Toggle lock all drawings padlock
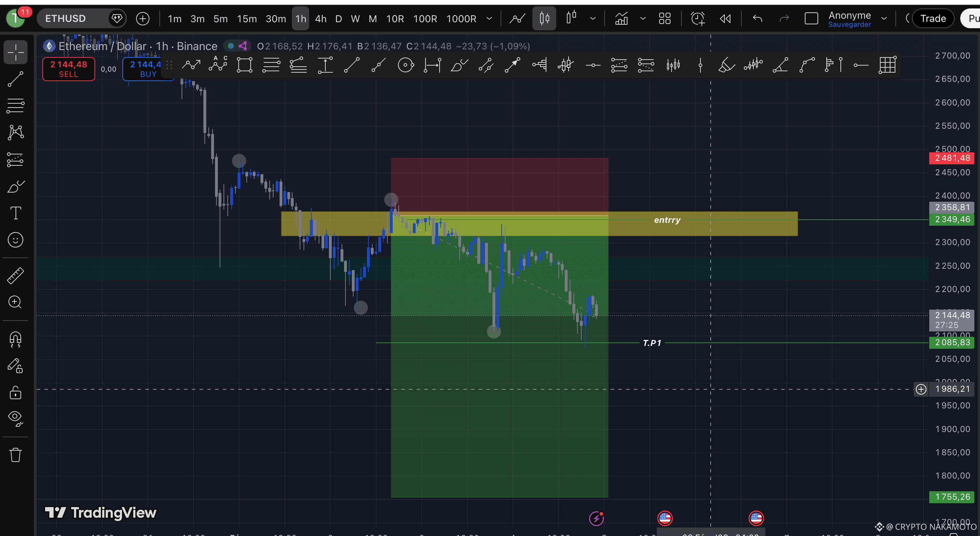The width and height of the screenshot is (980, 536). (x=16, y=392)
